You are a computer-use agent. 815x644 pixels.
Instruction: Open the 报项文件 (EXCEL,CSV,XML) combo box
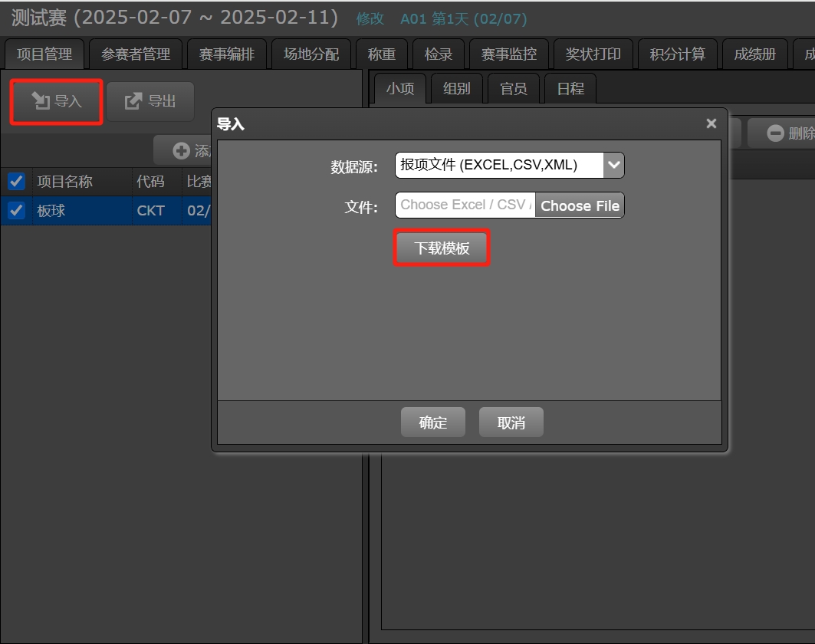tap(509, 165)
